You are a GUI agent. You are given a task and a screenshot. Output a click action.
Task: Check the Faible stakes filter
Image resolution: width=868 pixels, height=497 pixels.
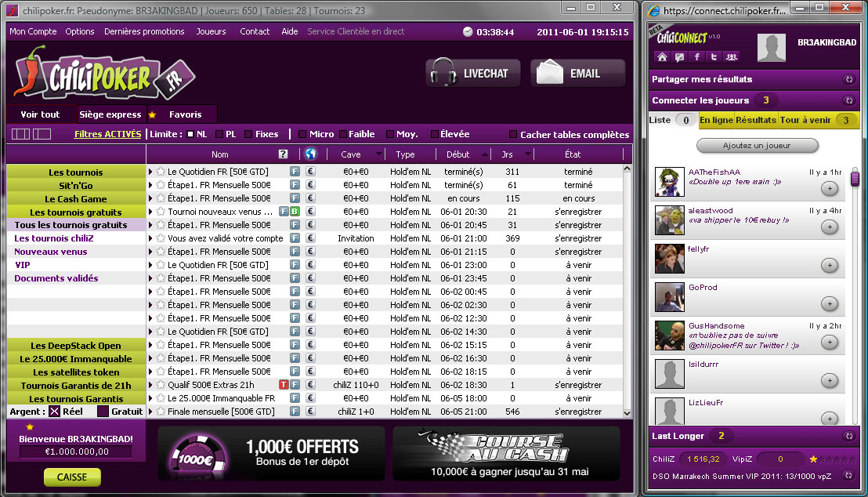point(343,134)
